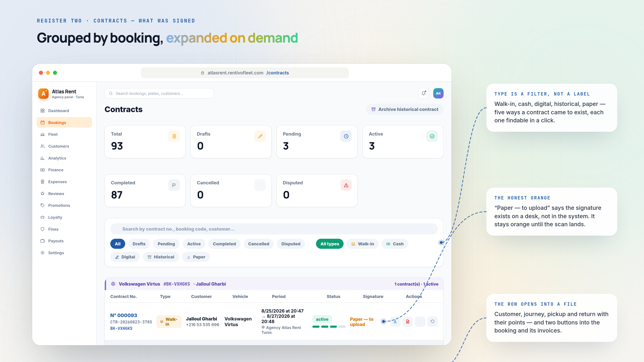Click the Cancelled 0 stat card
Screen dimensions: 644x362
point(231,191)
